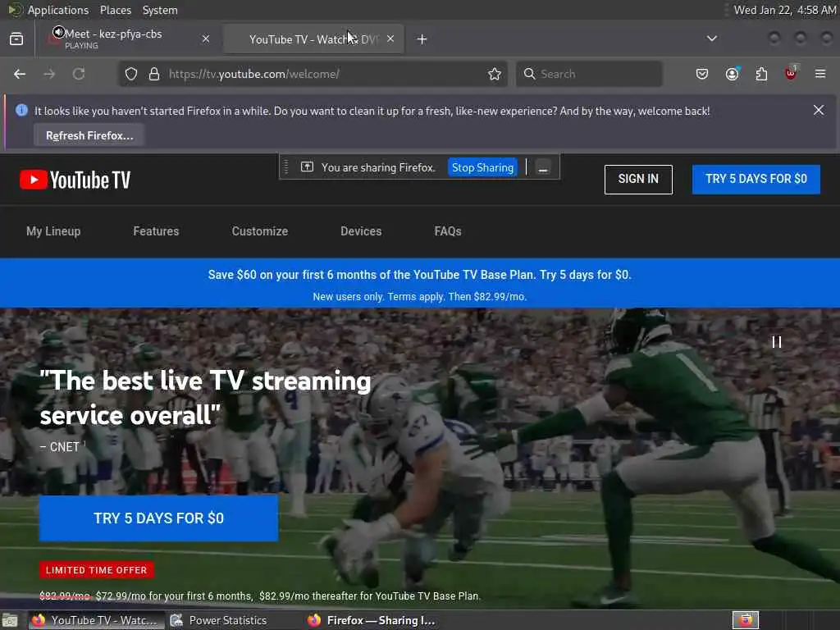Click the header TRY 5 DAYS FOR $0 button
The image size is (840, 630).
click(756, 180)
